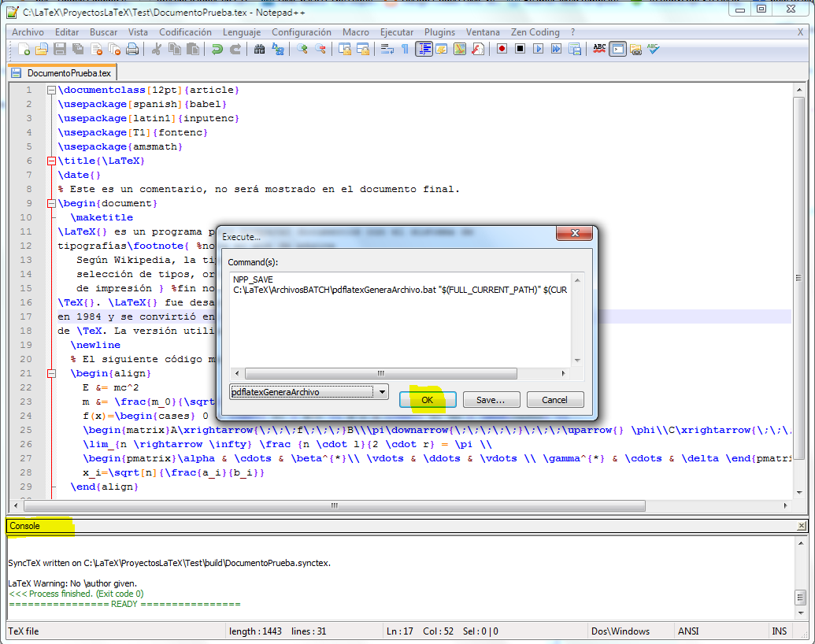815x644 pixels.
Task: Click the Redo arrow icon
Action: [x=235, y=50]
